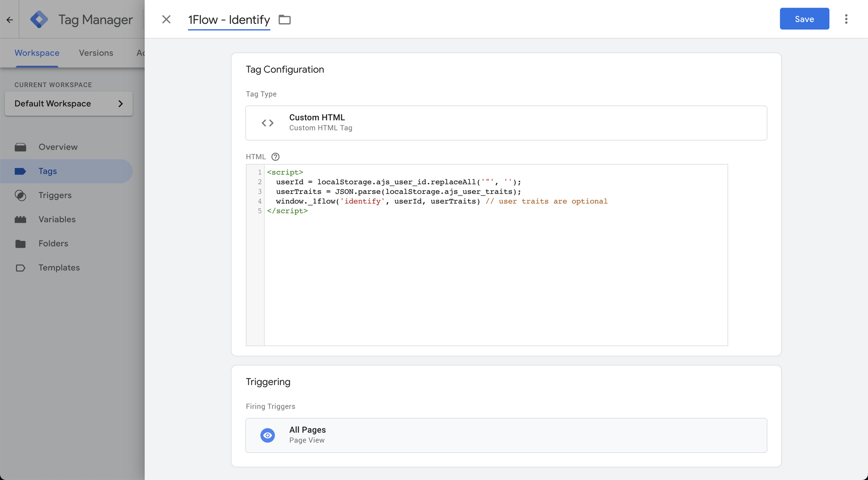Close the tag editor with the X
This screenshot has width=868, height=480.
(166, 20)
